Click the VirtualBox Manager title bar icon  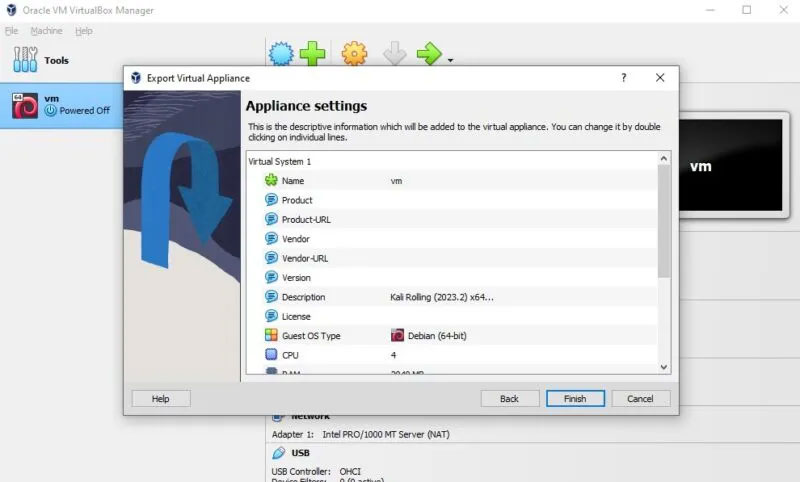pyautogui.click(x=11, y=10)
